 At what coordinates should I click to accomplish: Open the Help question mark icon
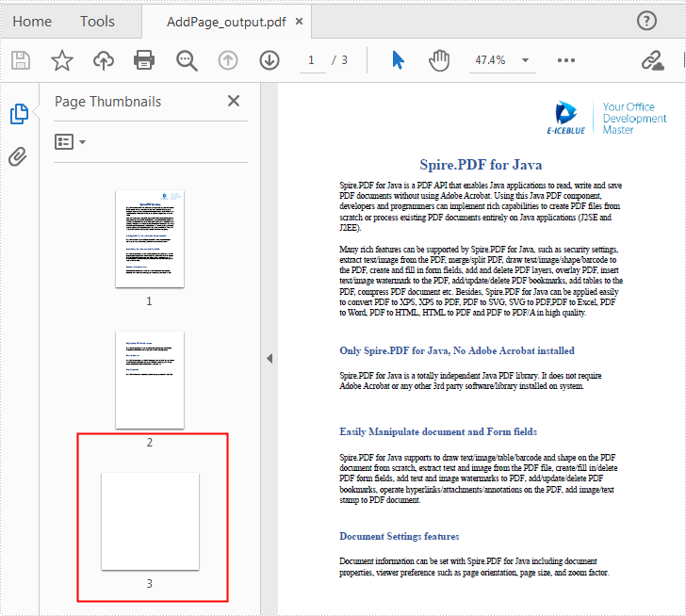click(x=646, y=21)
